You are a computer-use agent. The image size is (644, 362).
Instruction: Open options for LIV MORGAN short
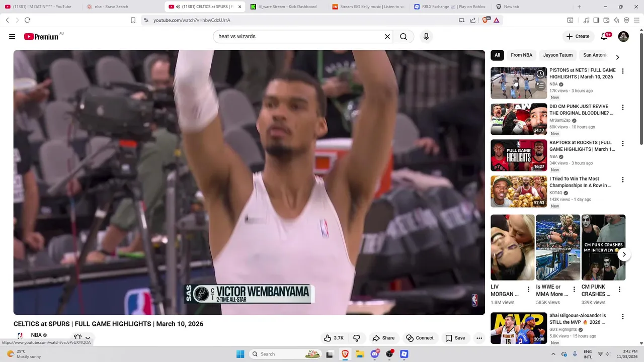coord(528,289)
